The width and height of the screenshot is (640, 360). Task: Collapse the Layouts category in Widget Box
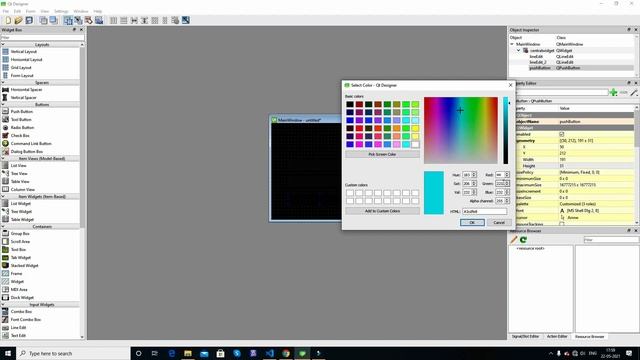click(x=3, y=44)
